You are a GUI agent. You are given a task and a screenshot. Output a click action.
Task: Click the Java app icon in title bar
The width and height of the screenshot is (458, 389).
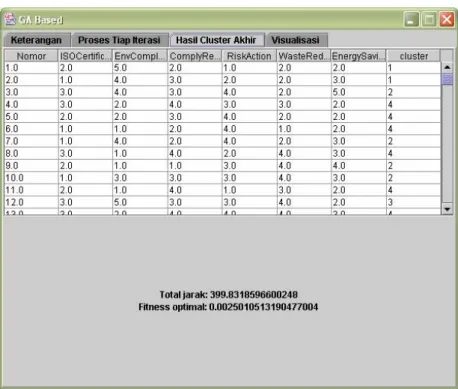coord(10,19)
